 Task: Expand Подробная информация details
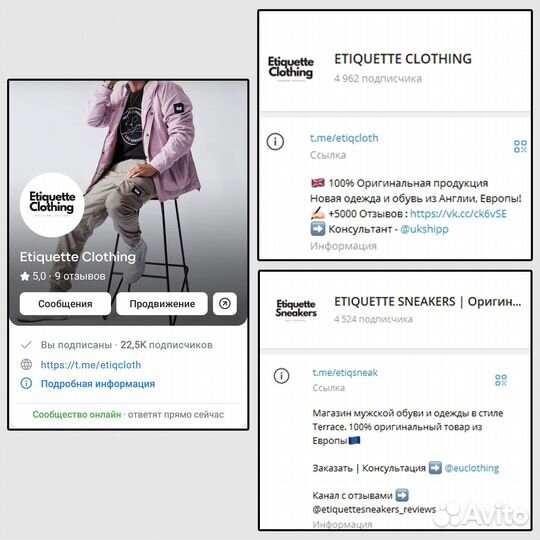pyautogui.click(x=98, y=384)
